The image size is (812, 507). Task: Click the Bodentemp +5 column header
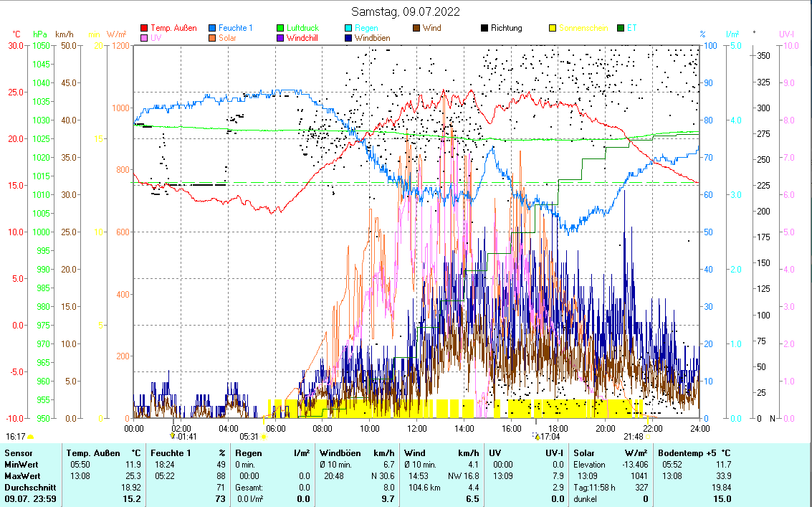(x=694, y=453)
